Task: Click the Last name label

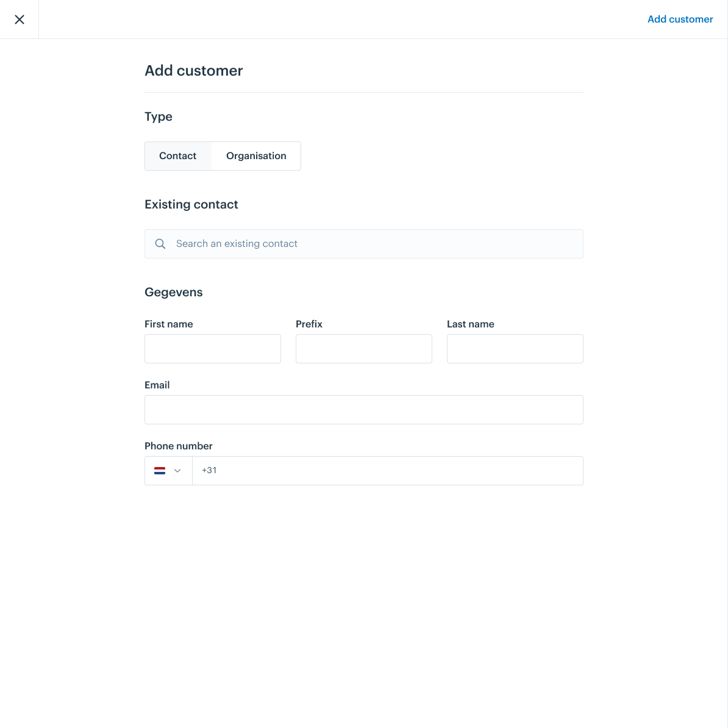Action: click(x=470, y=324)
